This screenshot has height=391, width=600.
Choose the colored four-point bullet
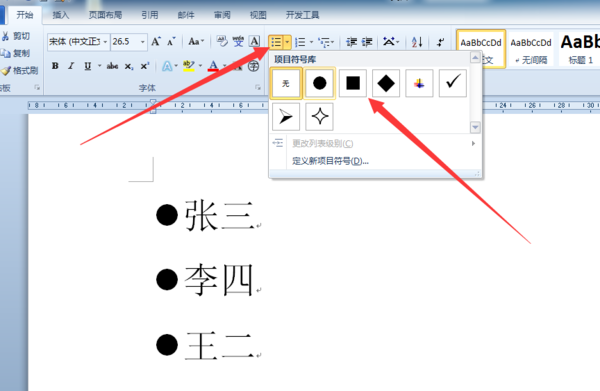point(419,83)
